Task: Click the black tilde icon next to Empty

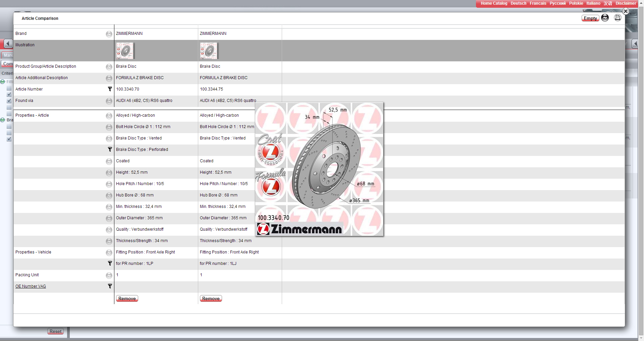Action: click(x=605, y=18)
